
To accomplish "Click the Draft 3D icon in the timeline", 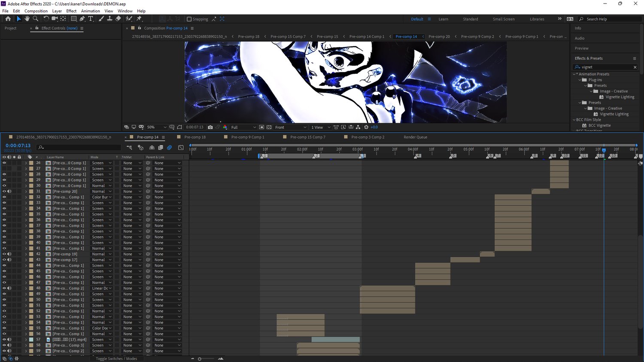I will (140, 148).
